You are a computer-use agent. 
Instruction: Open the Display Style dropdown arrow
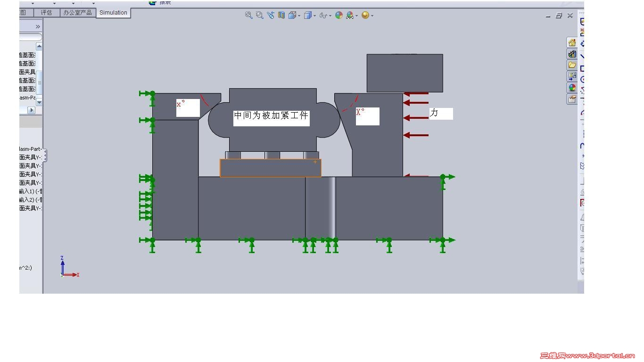(314, 16)
